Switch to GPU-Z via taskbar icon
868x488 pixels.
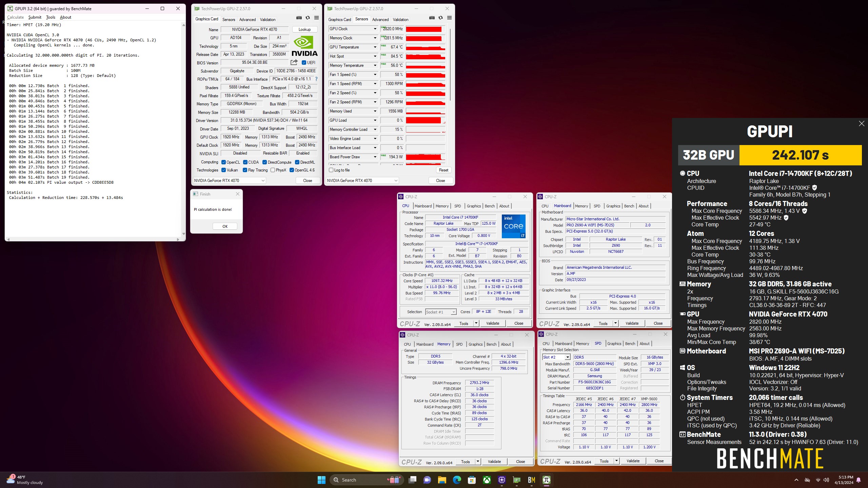[x=516, y=480]
